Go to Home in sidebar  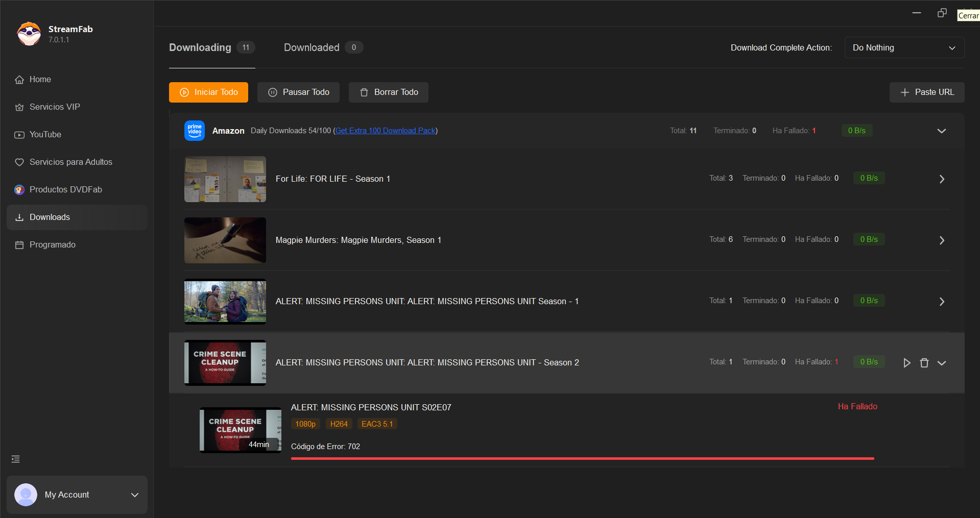click(x=40, y=80)
